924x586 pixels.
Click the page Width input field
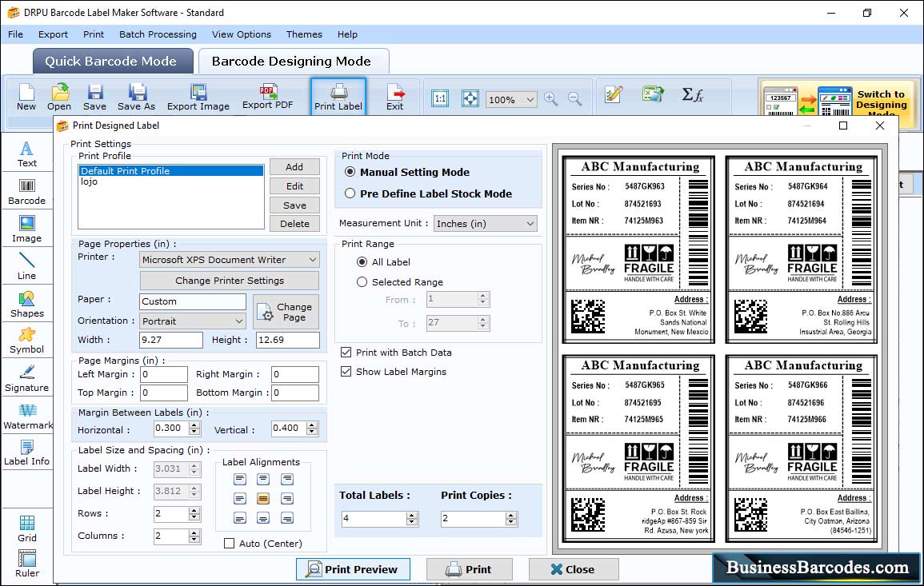click(171, 340)
